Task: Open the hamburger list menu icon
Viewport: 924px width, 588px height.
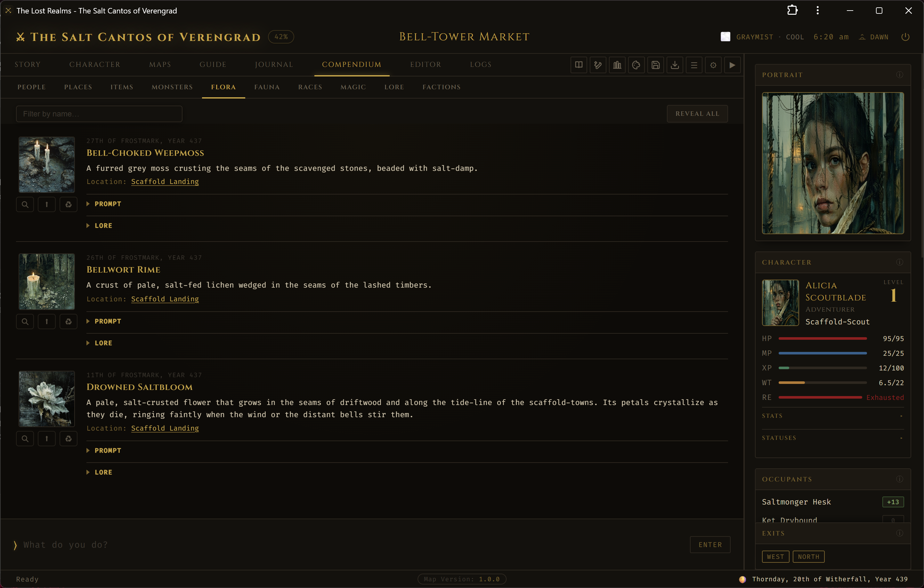Action: pos(694,65)
